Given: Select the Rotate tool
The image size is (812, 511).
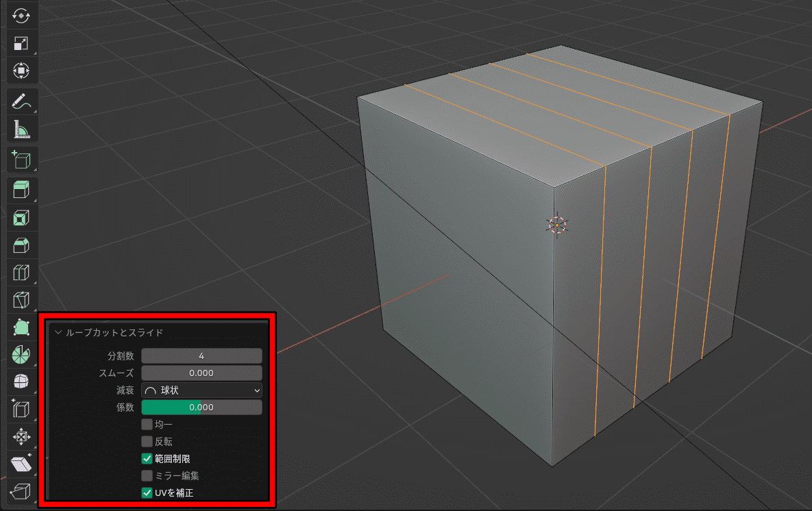Looking at the screenshot, I should click(x=21, y=16).
